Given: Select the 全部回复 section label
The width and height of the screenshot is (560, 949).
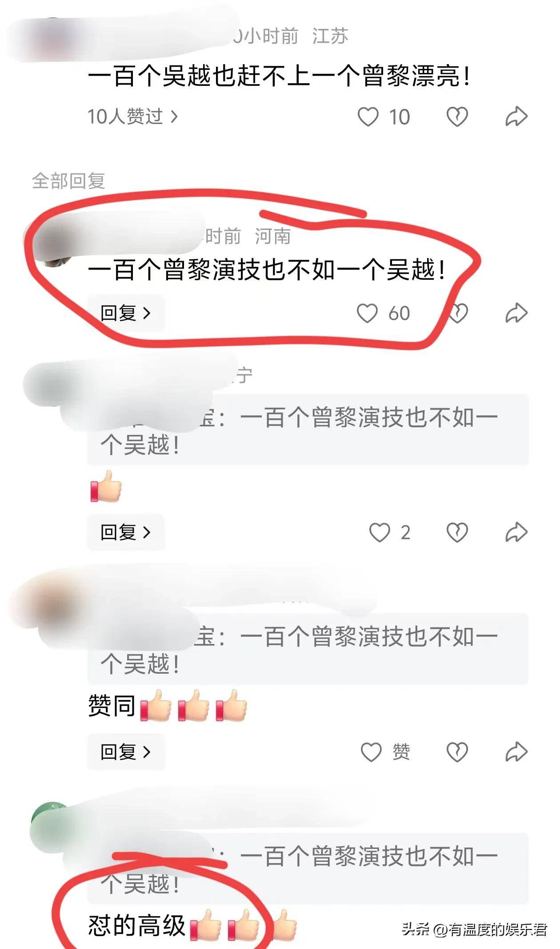Looking at the screenshot, I should 68,181.
